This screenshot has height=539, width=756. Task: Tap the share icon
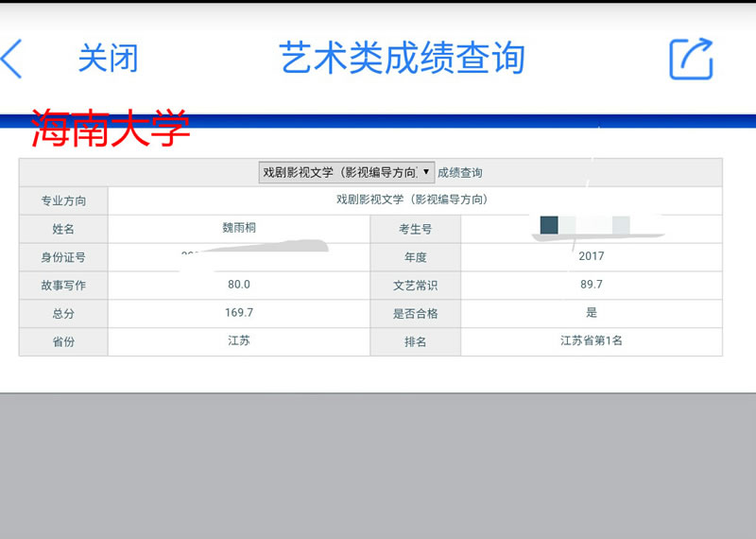tap(692, 59)
